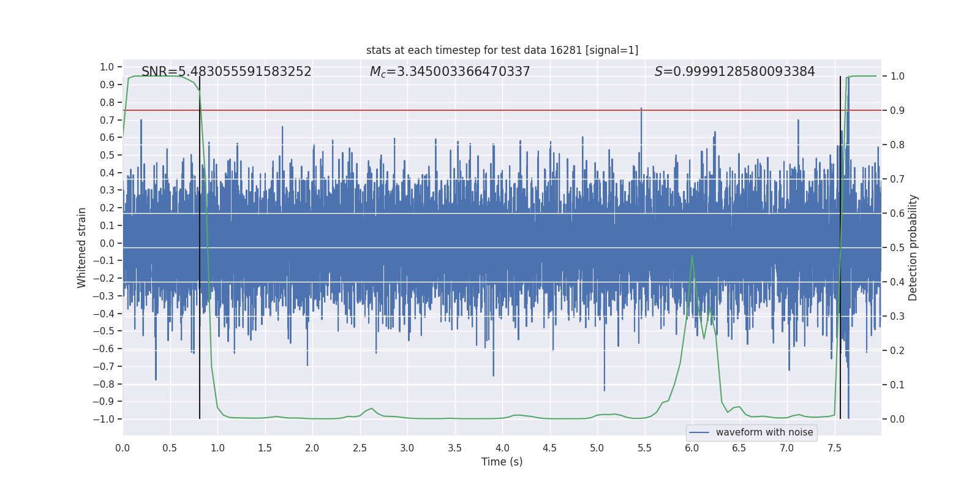Pick 0.7 on the Whitened strain axis
The height and width of the screenshot is (490, 980).
[x=107, y=120]
